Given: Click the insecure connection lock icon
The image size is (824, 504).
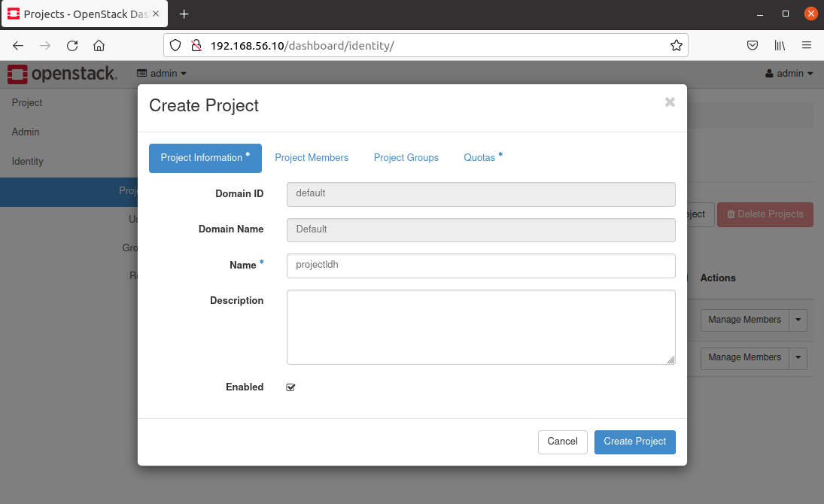Looking at the screenshot, I should [196, 46].
